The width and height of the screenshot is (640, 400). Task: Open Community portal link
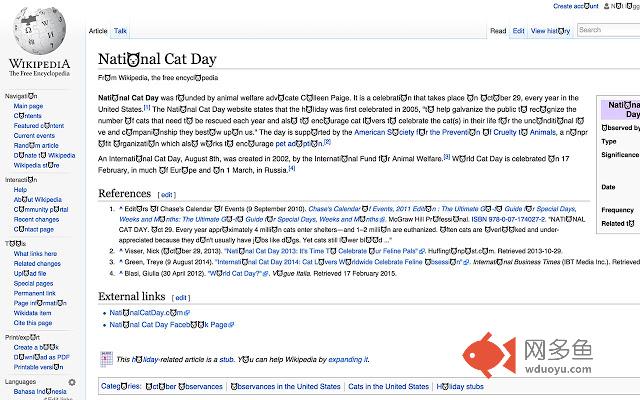click(x=41, y=209)
